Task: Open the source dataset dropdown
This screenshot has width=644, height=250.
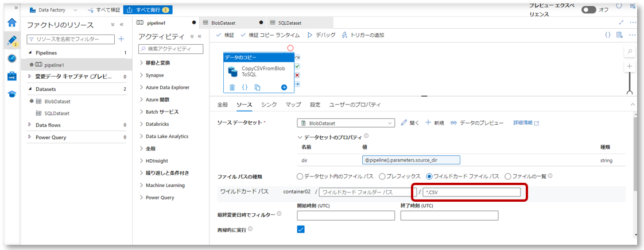Action: [x=346, y=123]
